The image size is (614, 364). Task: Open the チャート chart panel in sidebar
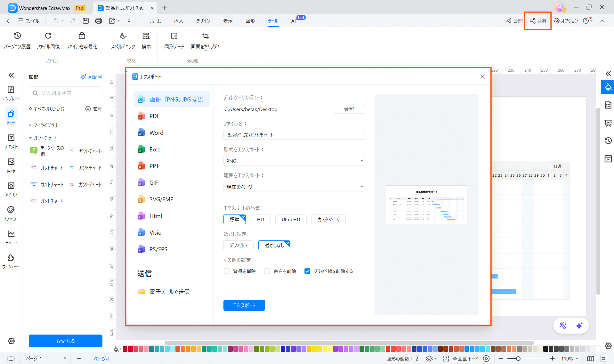pos(11,237)
